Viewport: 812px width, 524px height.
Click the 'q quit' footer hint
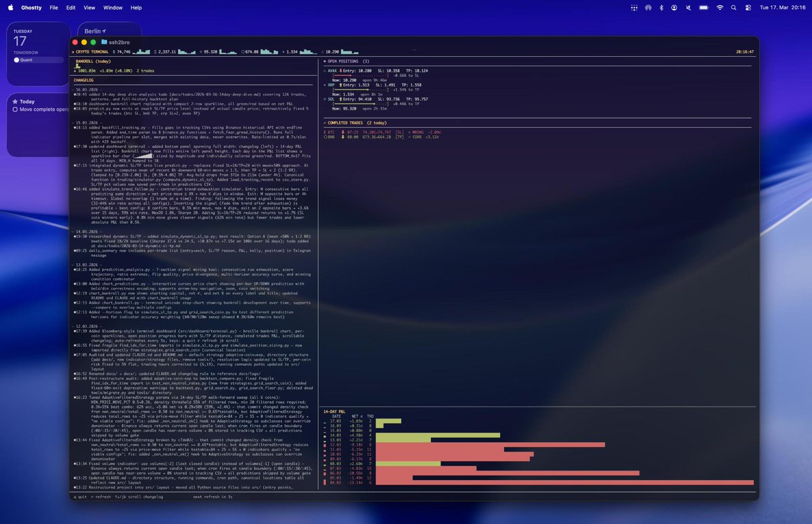point(79,496)
